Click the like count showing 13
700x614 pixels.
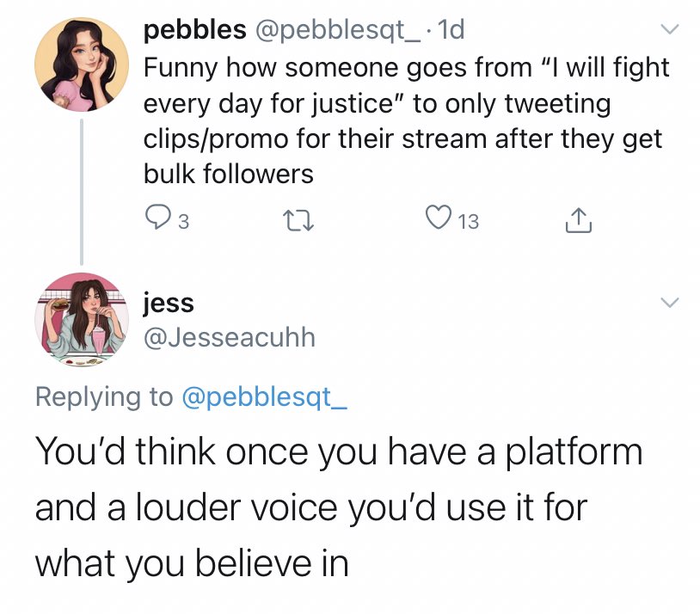469,223
